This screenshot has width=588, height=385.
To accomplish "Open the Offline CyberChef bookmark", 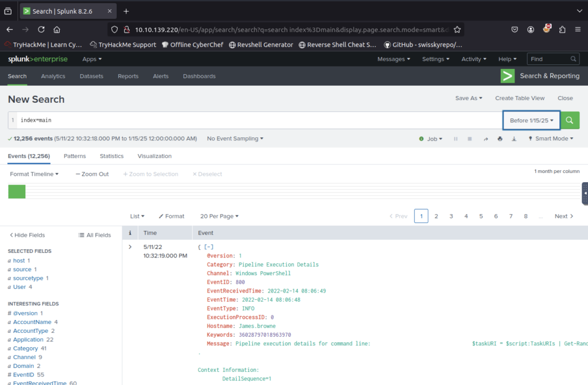I will coord(192,45).
